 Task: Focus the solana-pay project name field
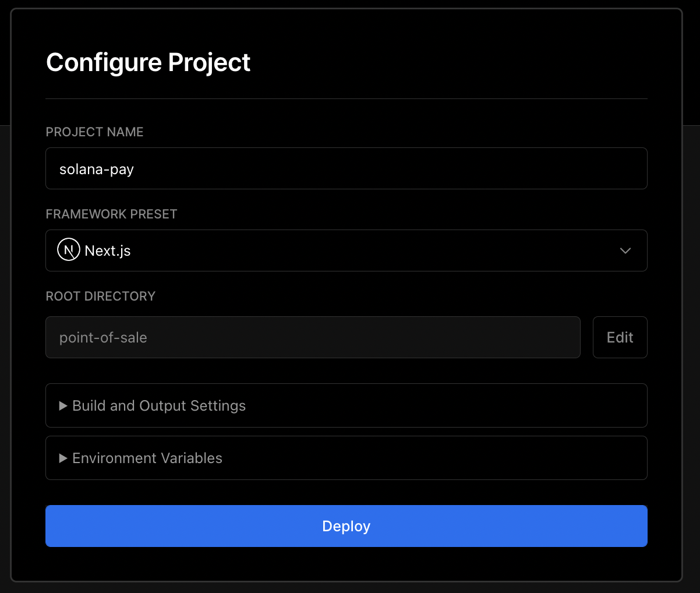pyautogui.click(x=347, y=168)
